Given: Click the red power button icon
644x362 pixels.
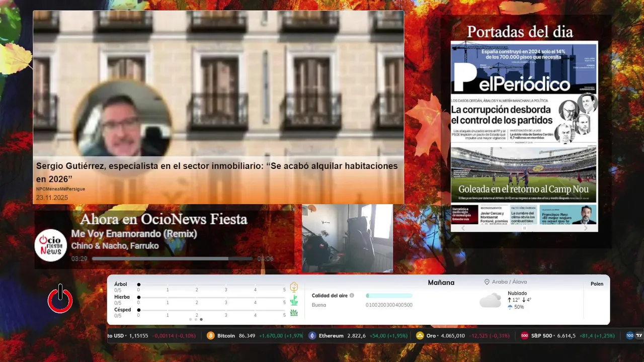Looking at the screenshot, I should click(x=60, y=299).
